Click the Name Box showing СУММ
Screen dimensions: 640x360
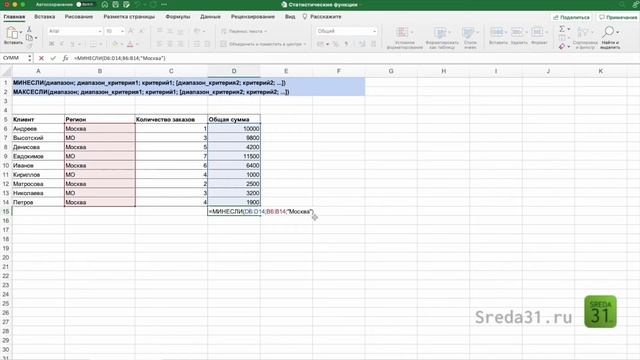tap(13, 58)
